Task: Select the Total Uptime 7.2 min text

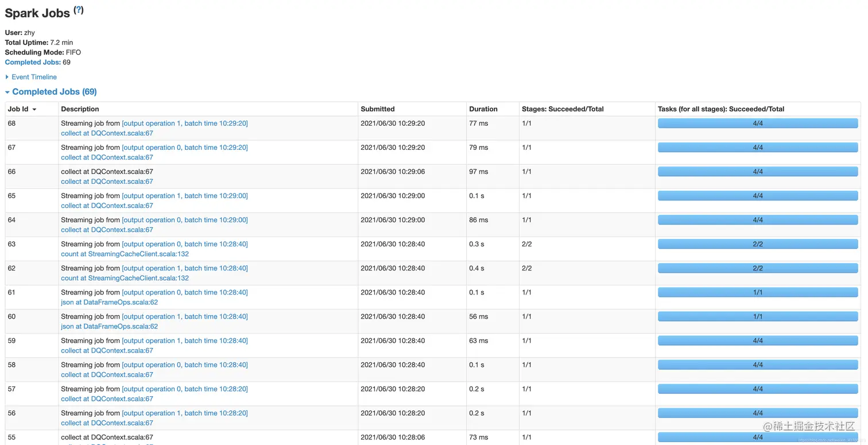Action: tap(39, 42)
